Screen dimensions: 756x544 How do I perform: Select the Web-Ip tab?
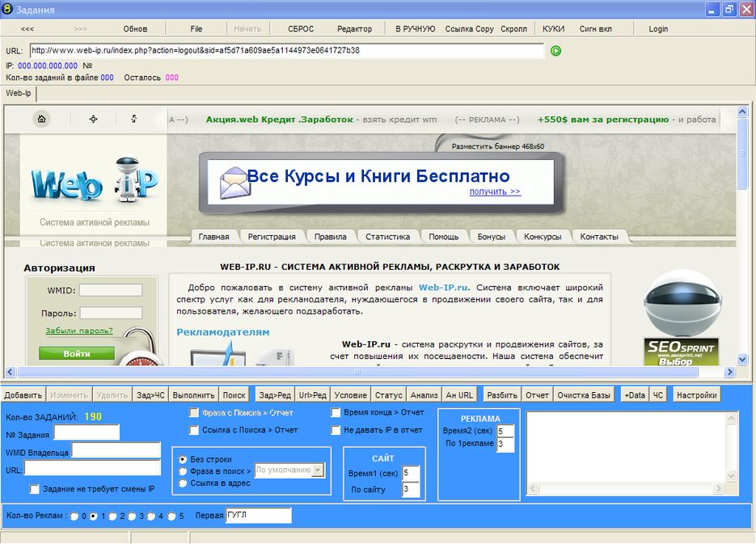[x=19, y=93]
